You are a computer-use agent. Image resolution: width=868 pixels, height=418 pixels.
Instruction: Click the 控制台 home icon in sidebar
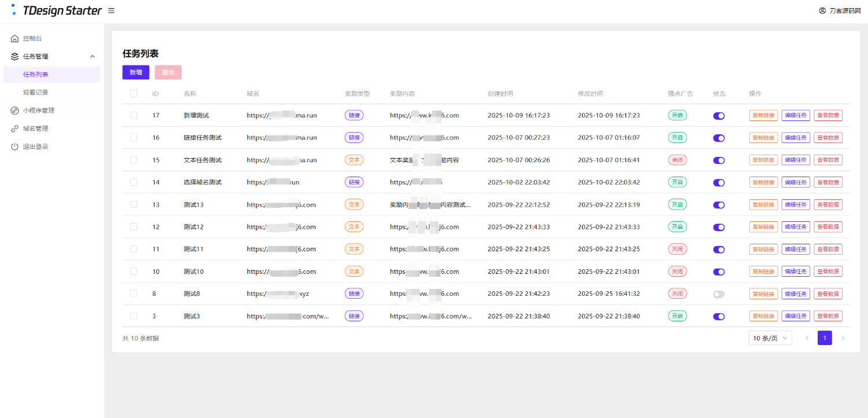[15, 39]
